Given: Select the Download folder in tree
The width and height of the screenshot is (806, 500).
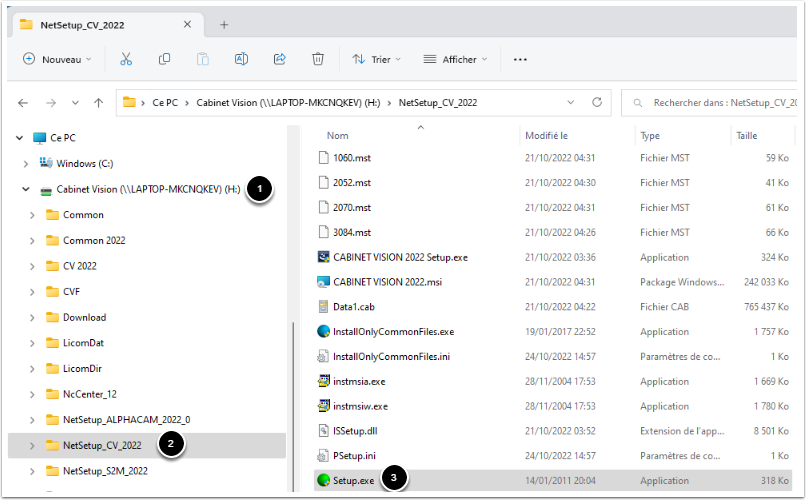Looking at the screenshot, I should click(x=85, y=317).
